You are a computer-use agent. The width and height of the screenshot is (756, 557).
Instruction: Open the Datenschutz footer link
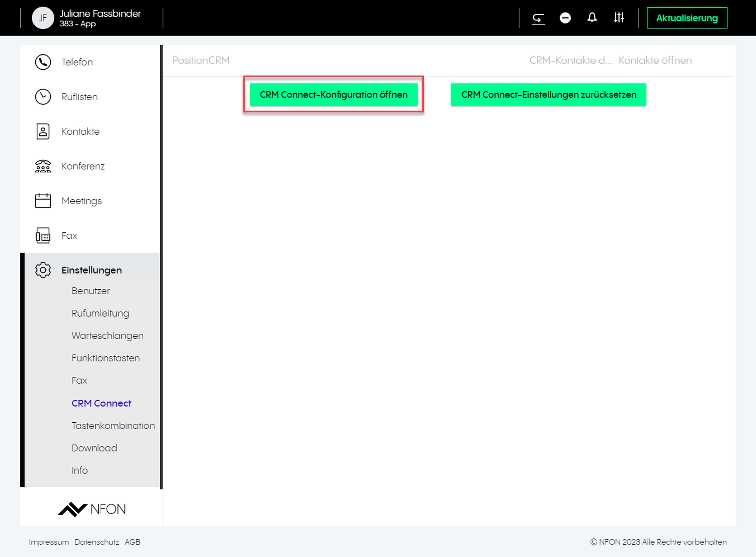click(97, 542)
